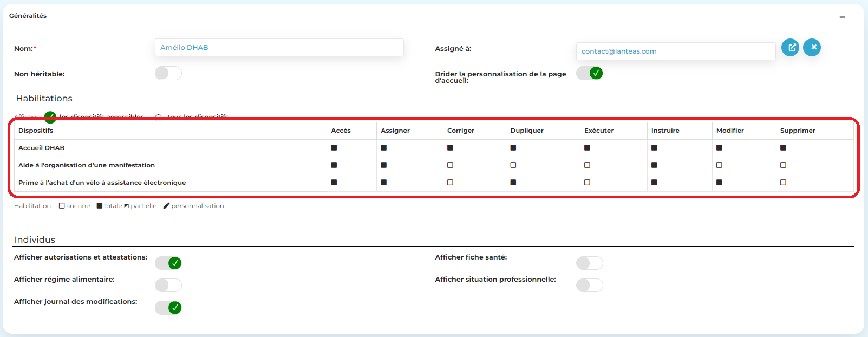Uncheck Instruire for Accueil DHAB

(x=654, y=148)
